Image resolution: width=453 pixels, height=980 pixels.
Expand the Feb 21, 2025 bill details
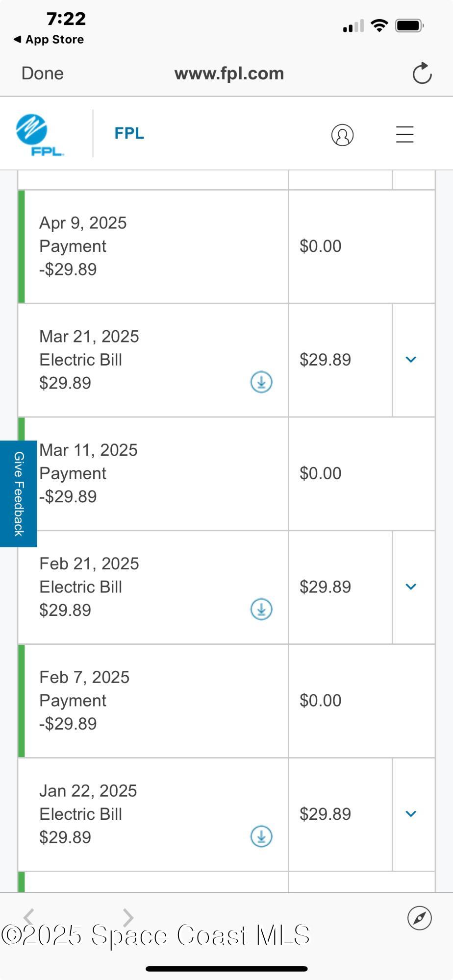pyautogui.click(x=411, y=587)
